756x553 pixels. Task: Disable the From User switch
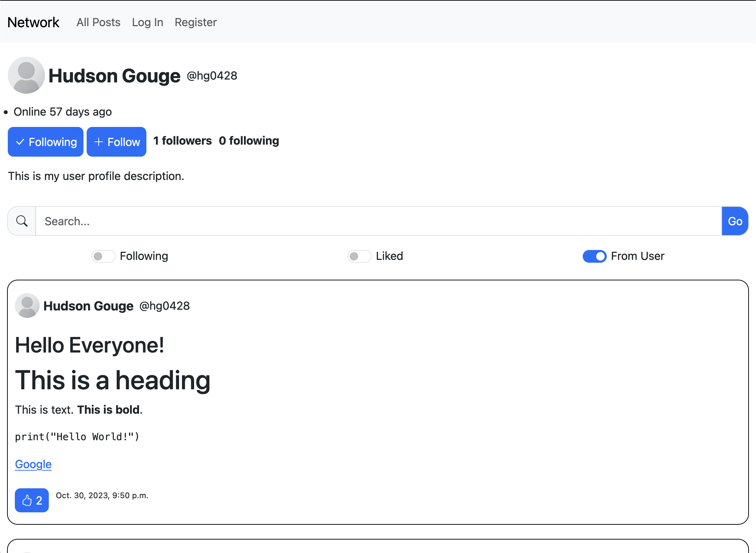coord(594,256)
